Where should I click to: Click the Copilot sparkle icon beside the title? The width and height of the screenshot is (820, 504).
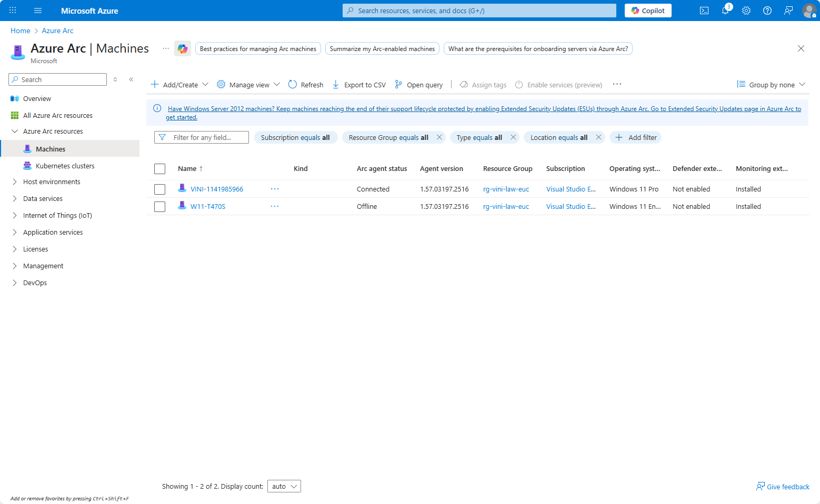(x=183, y=49)
